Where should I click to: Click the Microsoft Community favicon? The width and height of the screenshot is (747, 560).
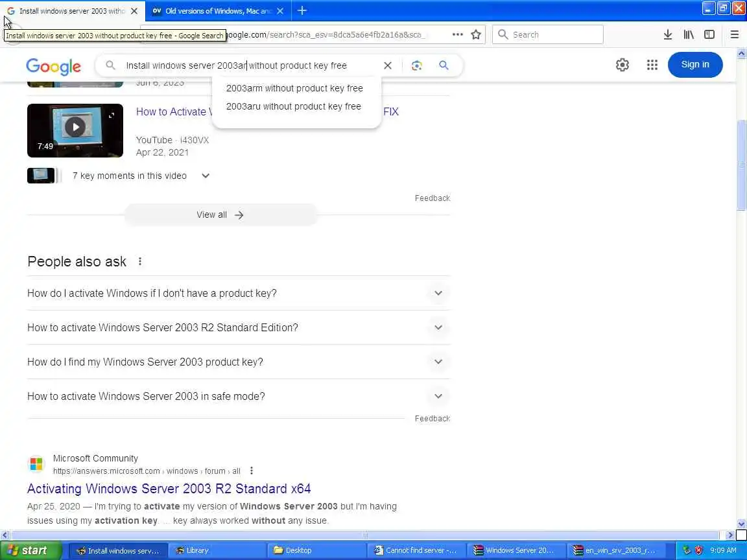36,464
